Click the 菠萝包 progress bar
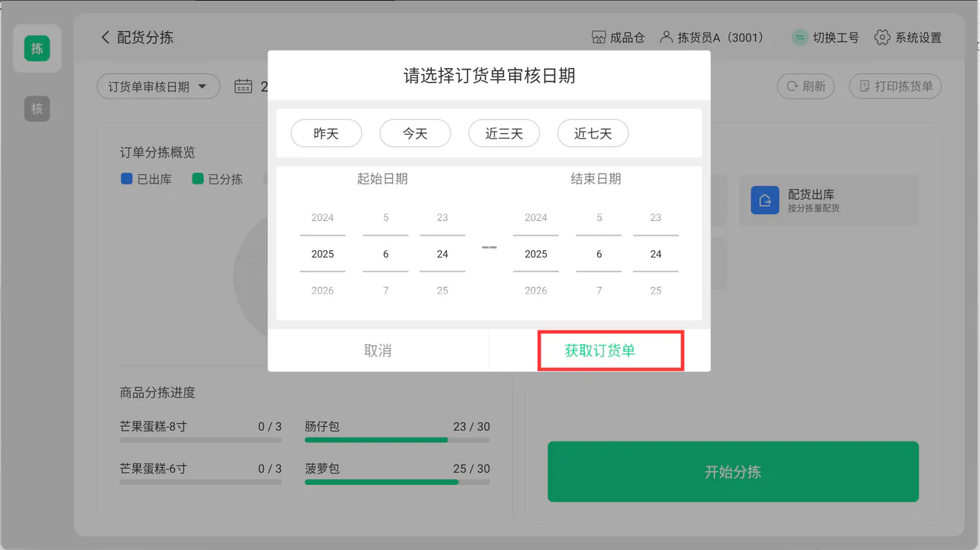Image resolution: width=980 pixels, height=550 pixels. 397,482
